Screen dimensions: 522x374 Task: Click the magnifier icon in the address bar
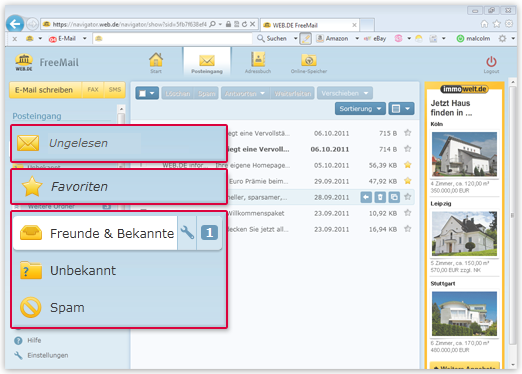(x=212, y=24)
